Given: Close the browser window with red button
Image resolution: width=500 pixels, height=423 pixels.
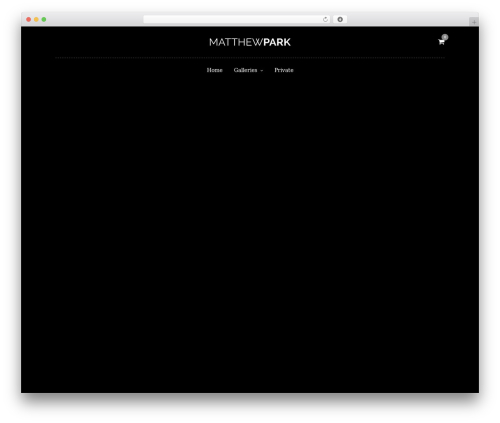Looking at the screenshot, I should pos(29,19).
